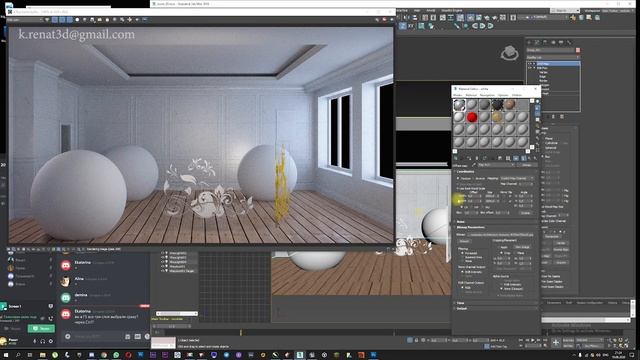Click Reload button in Bitmap Parameters
Image resolution: width=640 pixels, height=360 pixels.
point(464,241)
